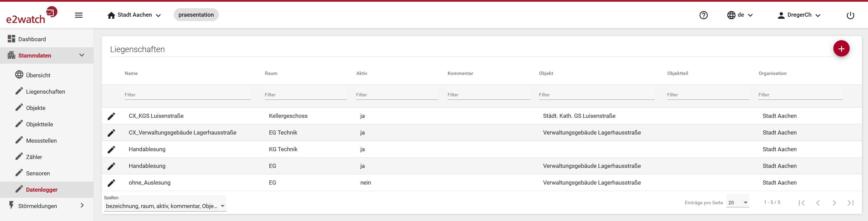Click the Aktiv filter field

[x=397, y=95]
